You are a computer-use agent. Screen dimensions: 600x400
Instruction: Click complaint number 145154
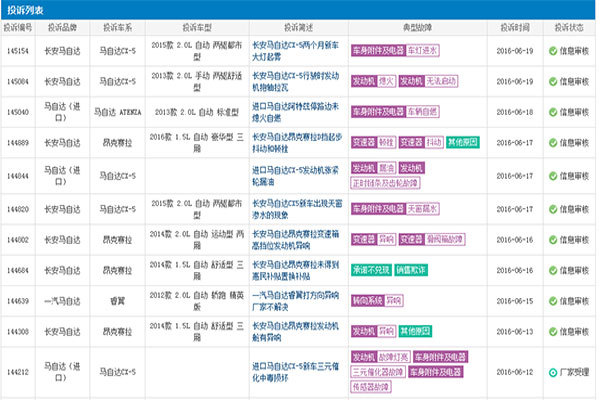point(18,51)
